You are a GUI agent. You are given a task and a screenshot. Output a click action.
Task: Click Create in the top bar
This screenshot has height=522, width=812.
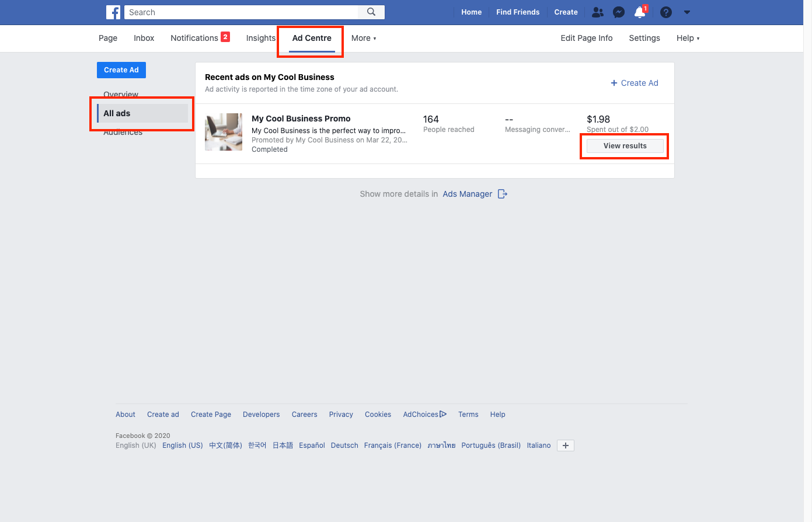tap(566, 12)
